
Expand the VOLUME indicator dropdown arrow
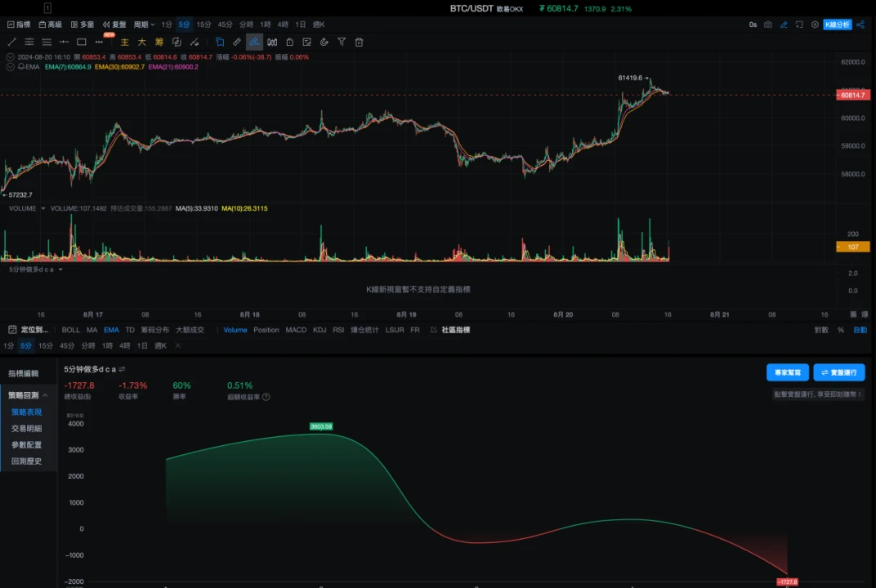point(42,209)
